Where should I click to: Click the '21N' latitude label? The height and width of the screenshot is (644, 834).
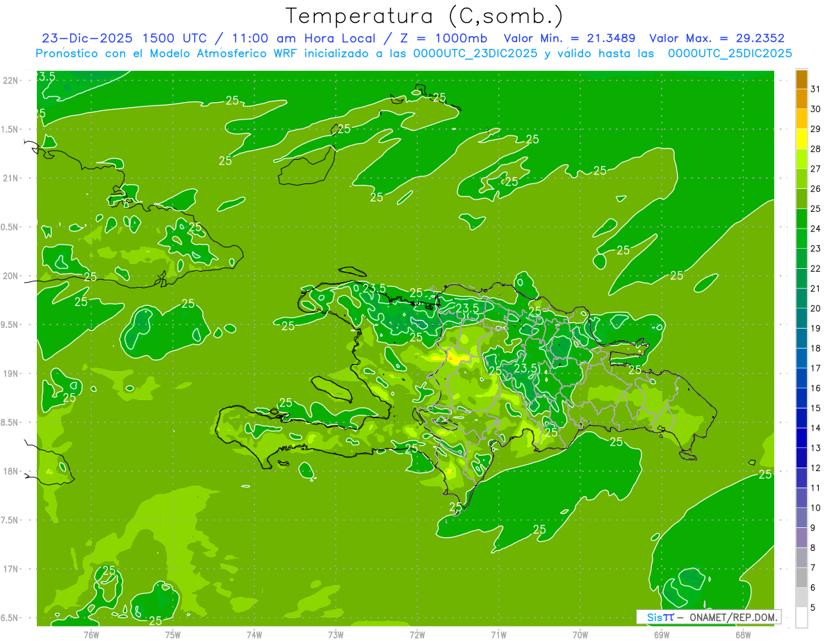click(11, 178)
